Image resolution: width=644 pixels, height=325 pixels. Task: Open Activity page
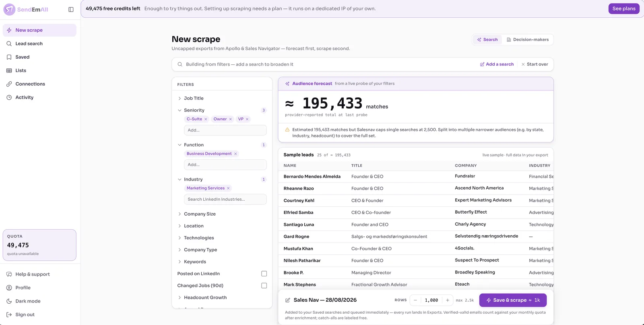click(x=39, y=97)
